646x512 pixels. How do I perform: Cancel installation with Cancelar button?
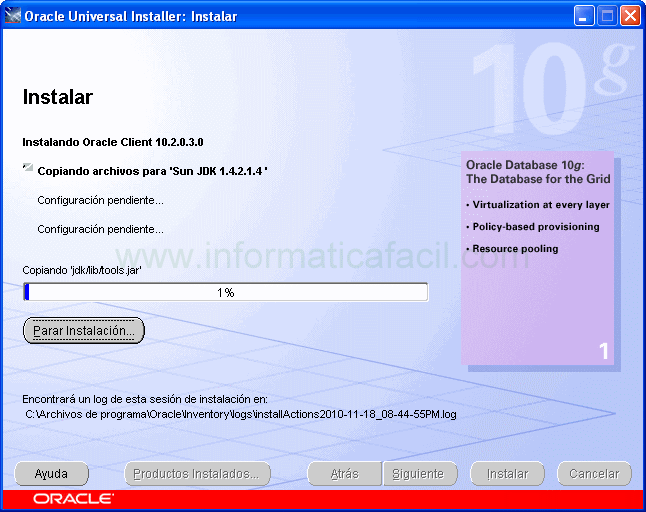(x=594, y=474)
